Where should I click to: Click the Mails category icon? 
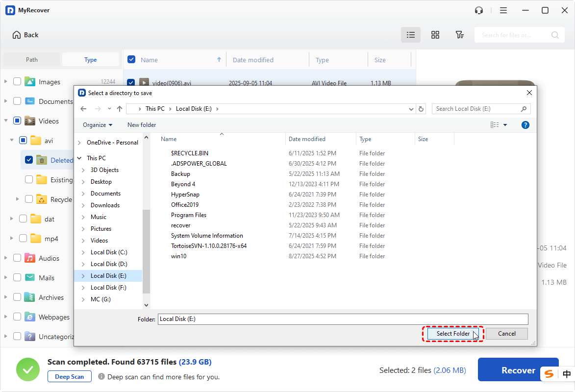point(30,278)
